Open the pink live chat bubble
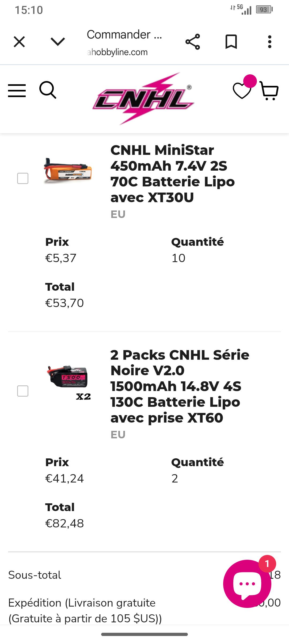Screen dimensions: 289x644 point(247,584)
